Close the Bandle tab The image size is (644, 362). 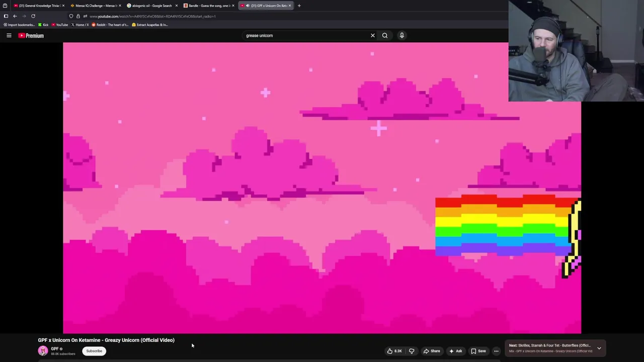click(x=233, y=6)
